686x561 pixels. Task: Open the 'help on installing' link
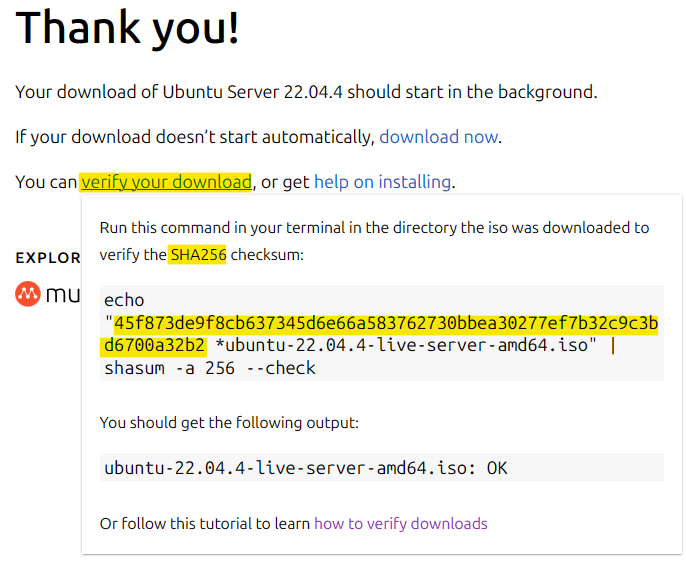[x=382, y=182]
